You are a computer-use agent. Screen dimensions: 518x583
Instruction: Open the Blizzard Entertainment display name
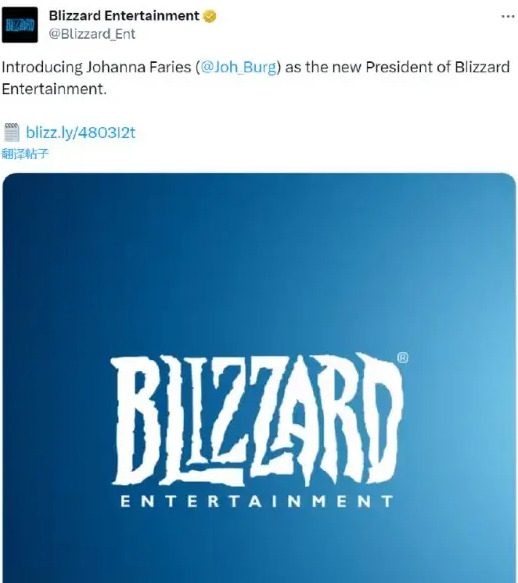point(124,16)
